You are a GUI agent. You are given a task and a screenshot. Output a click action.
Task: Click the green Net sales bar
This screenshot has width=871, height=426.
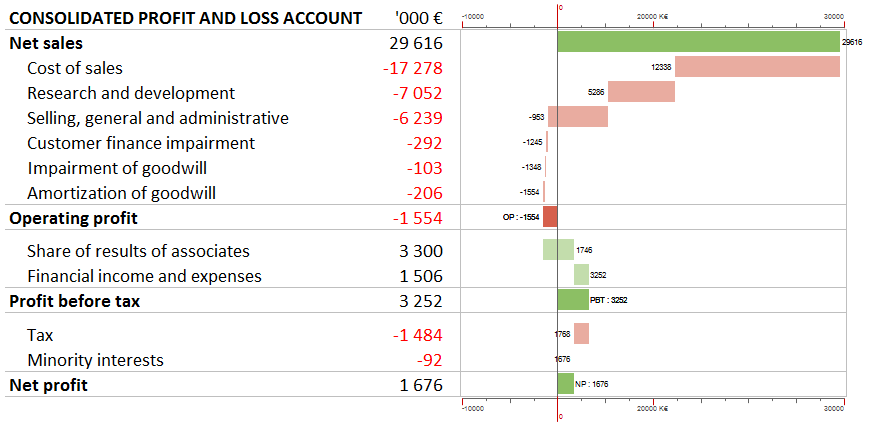click(698, 42)
